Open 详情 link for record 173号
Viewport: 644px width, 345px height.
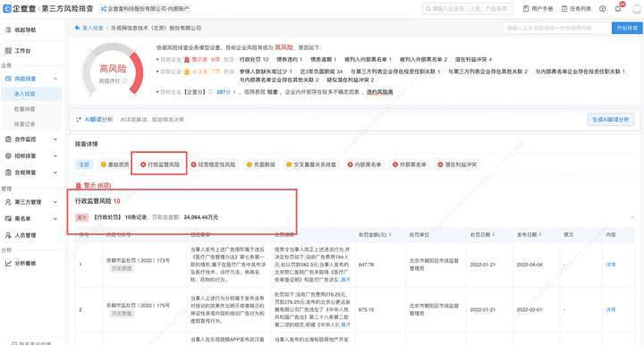pos(611,265)
